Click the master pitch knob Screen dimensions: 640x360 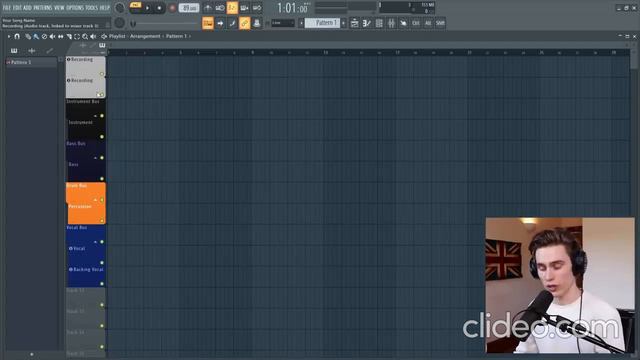(x=120, y=23)
